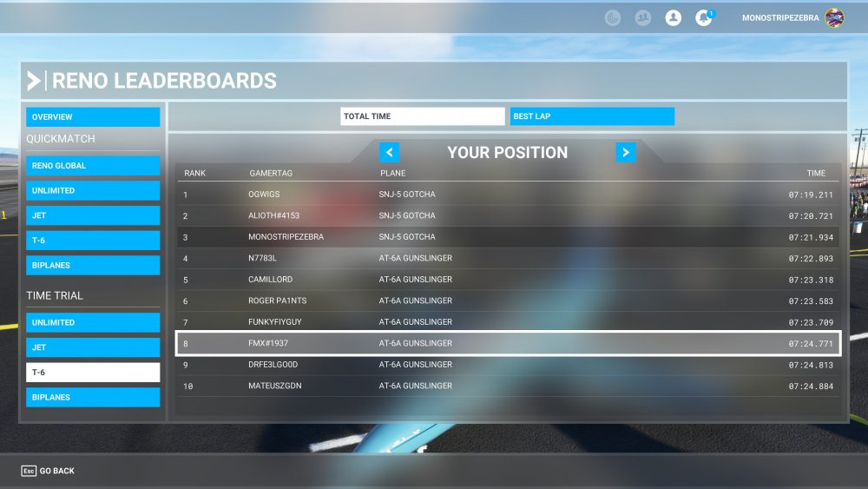The image size is (868, 489).
Task: Select the FUNKYFIYGUY gamertag
Action: point(274,321)
